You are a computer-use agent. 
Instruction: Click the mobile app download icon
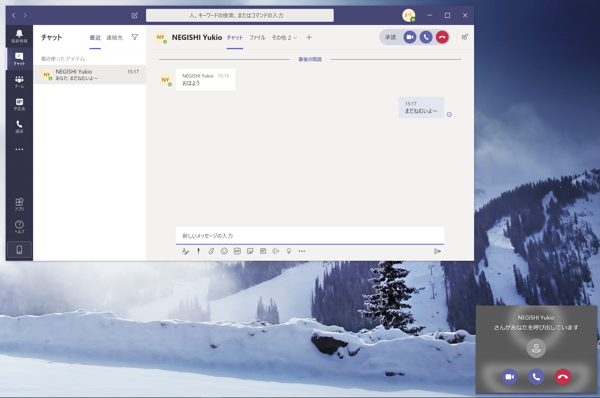pyautogui.click(x=19, y=250)
